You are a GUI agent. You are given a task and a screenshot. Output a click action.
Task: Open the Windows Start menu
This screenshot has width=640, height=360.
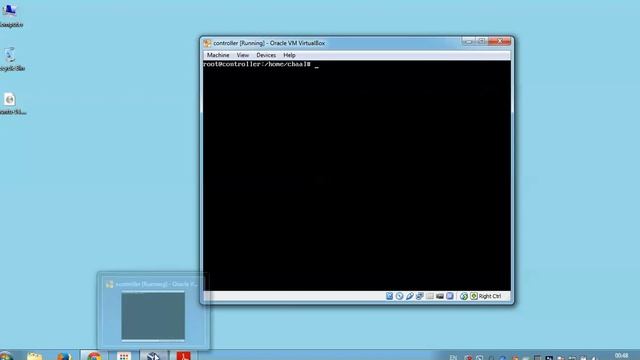[x=7, y=356]
